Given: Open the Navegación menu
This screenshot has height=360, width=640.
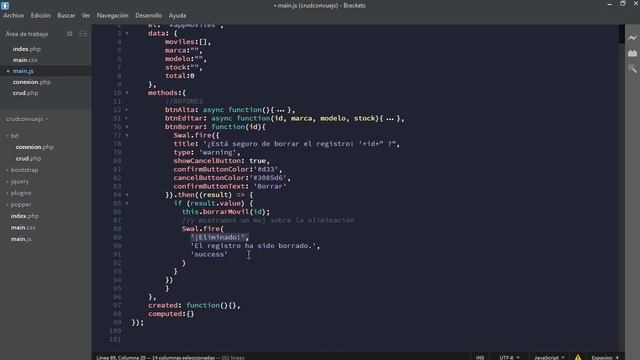Looking at the screenshot, I should click(113, 16).
